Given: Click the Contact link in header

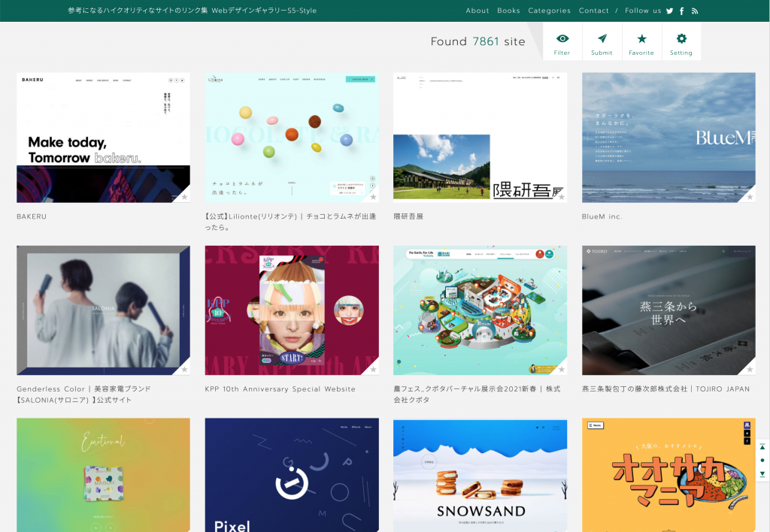Looking at the screenshot, I should pyautogui.click(x=594, y=11).
